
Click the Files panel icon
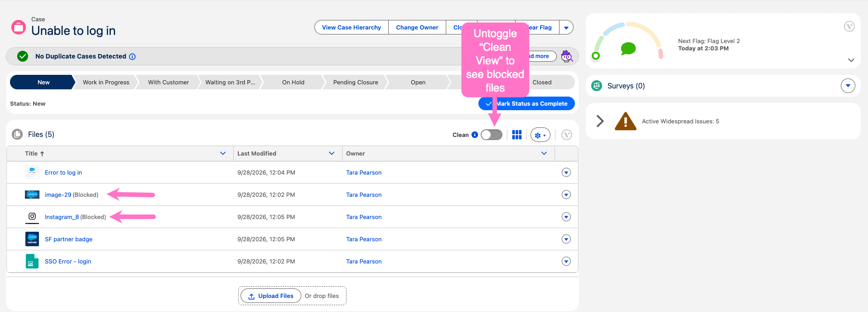17,134
